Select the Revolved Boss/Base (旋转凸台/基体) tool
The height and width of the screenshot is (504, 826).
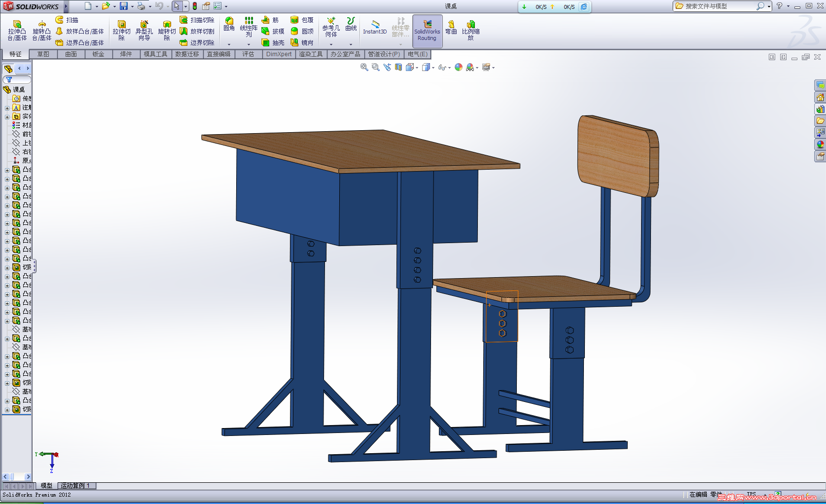[42, 31]
